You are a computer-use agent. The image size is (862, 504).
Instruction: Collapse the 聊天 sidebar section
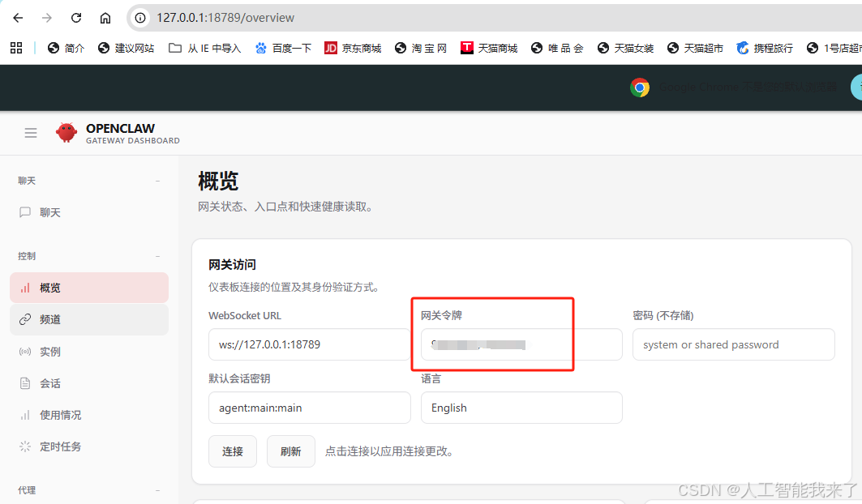(159, 180)
